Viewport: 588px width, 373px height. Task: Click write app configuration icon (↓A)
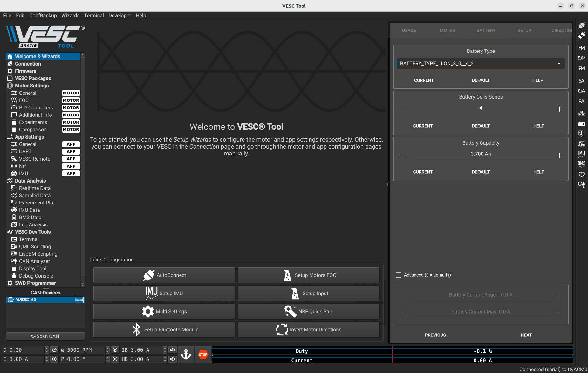click(582, 101)
